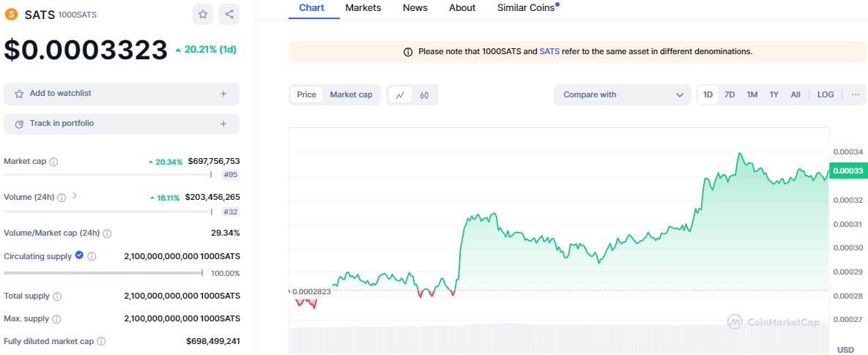Click the market cap rank progress bar
868x355 pixels.
click(x=108, y=175)
